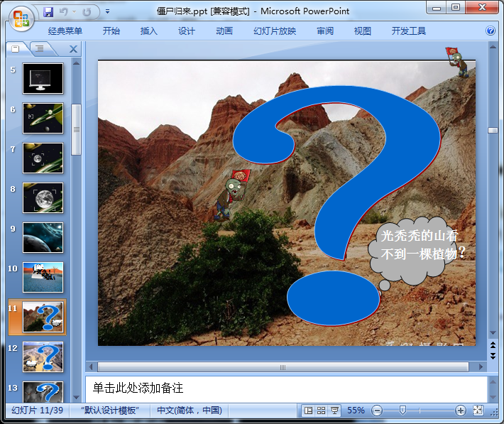
Task: Click the 默认设计模板 theme status entry
Action: click(x=110, y=411)
